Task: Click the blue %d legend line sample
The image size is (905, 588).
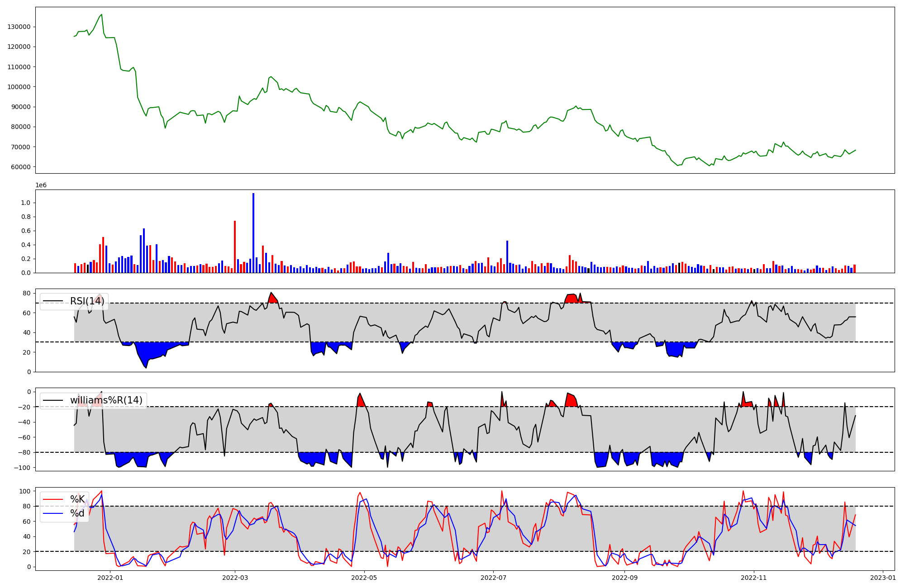Action: 52,514
